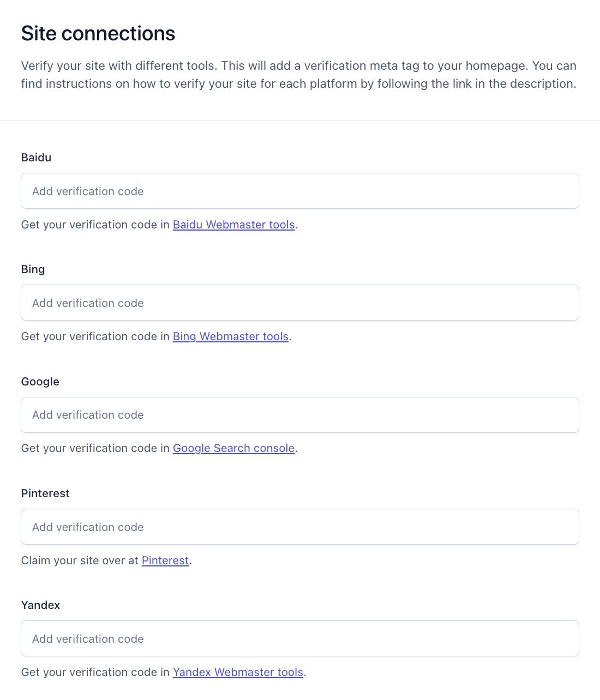
Task: Click the Baidu section label
Action: [x=36, y=158]
